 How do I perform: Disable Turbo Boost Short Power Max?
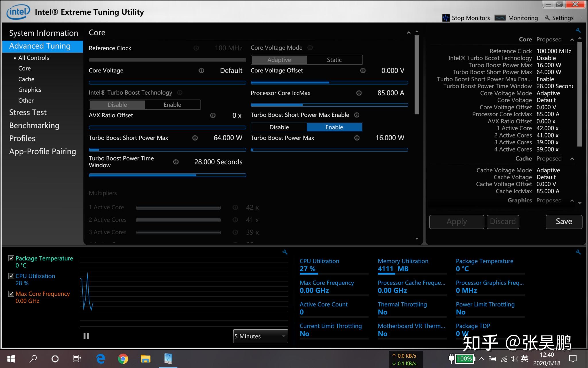pyautogui.click(x=279, y=127)
